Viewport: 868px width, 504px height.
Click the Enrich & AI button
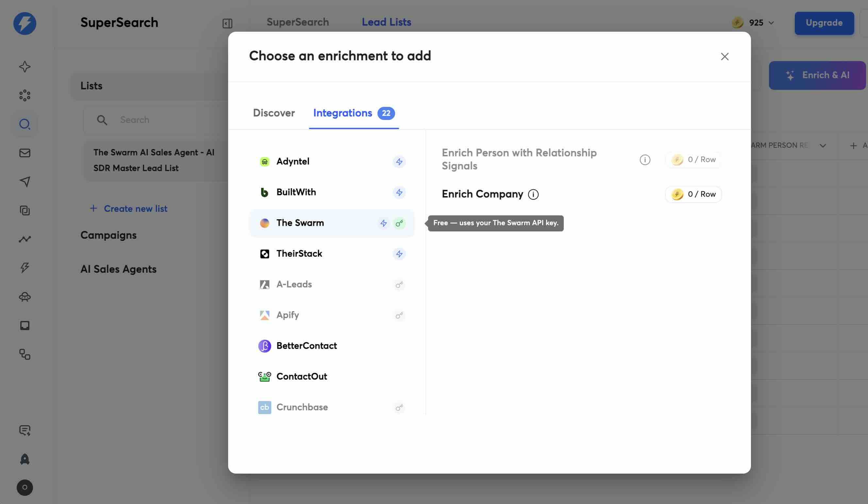tap(817, 76)
